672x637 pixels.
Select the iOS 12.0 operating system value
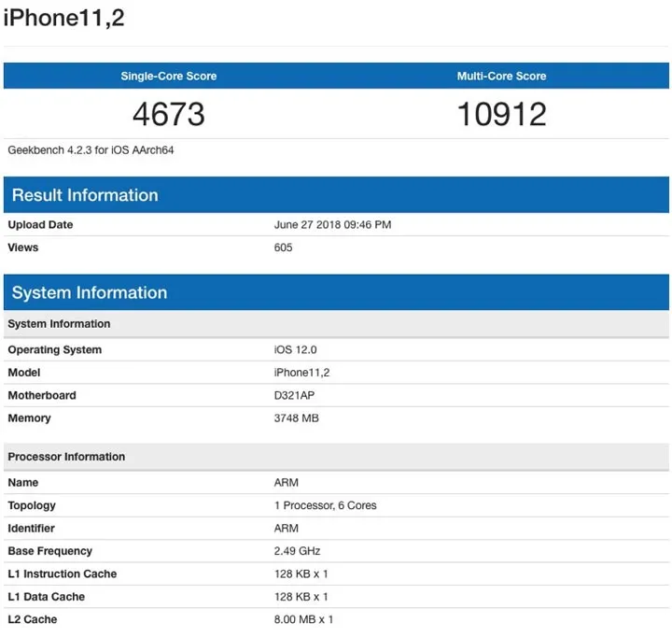(297, 350)
